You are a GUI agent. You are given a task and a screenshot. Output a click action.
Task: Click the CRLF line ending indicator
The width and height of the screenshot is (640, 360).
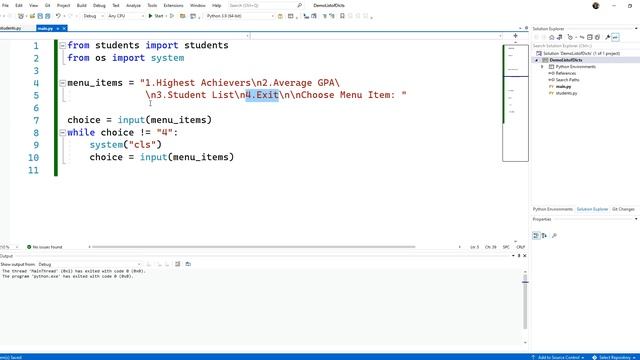tap(521, 247)
